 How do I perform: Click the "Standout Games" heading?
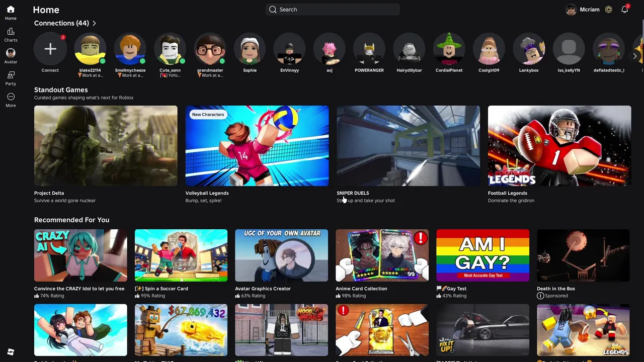coord(61,90)
